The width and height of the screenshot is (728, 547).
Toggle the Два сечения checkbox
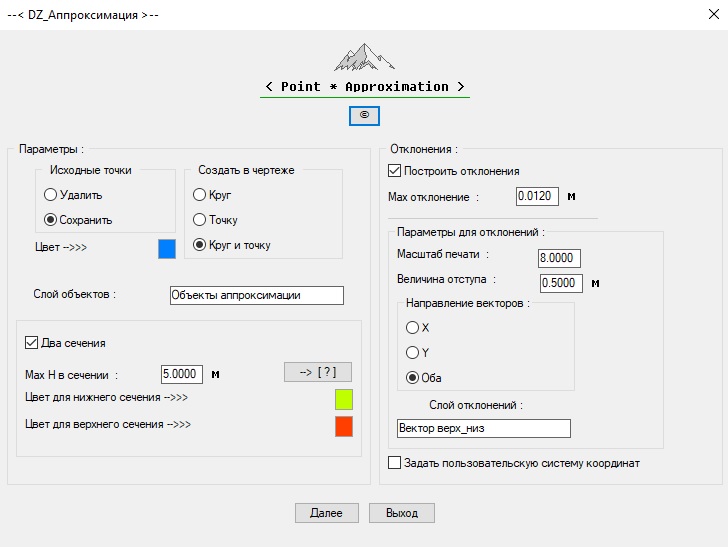pyautogui.click(x=32, y=343)
